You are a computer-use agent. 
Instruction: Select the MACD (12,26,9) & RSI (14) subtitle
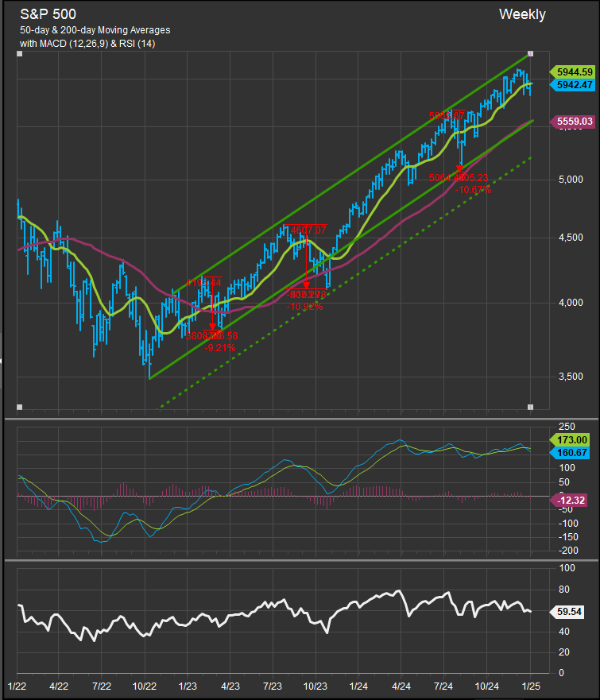[x=87, y=44]
